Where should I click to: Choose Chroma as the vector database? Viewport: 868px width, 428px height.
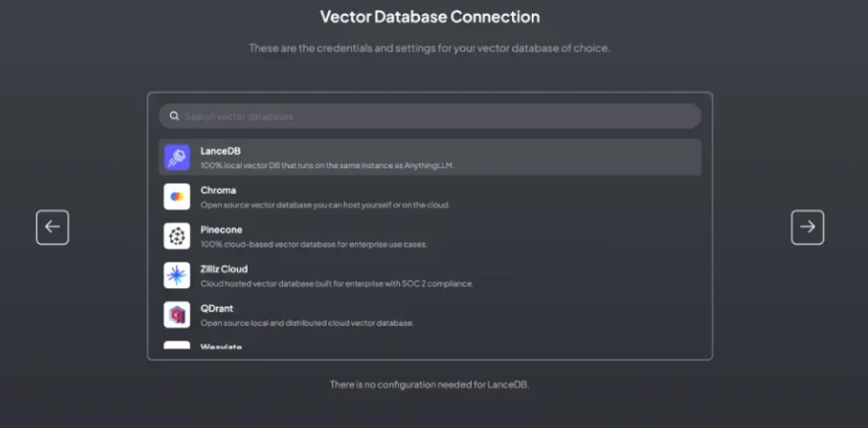tap(218, 190)
